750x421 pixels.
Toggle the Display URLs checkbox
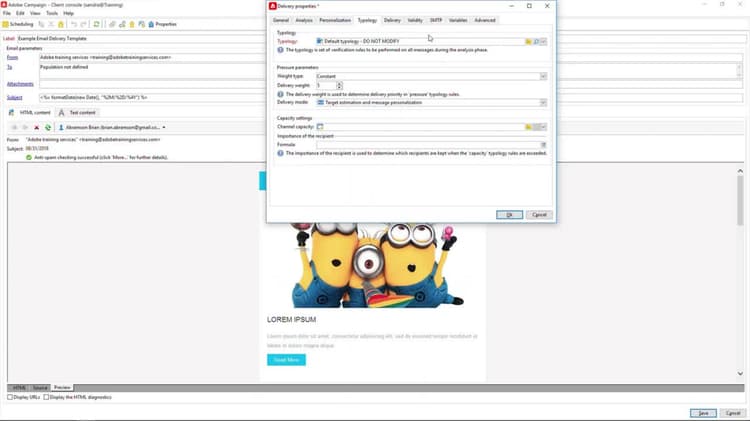point(10,397)
